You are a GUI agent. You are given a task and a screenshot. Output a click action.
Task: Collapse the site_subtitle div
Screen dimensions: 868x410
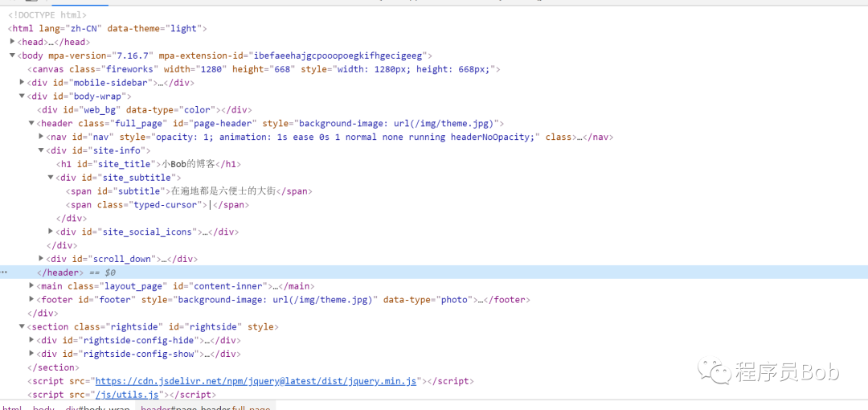51,178
